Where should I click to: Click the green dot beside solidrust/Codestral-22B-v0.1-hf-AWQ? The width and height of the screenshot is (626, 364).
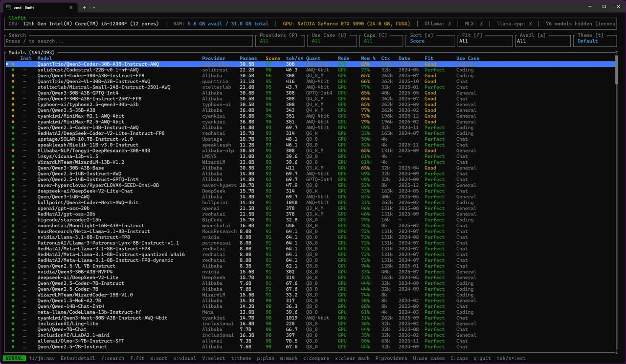[x=13, y=70]
